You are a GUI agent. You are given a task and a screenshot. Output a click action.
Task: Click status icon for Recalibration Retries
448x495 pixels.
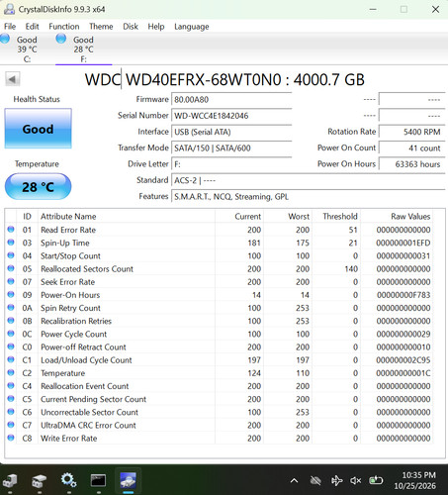coord(11,321)
